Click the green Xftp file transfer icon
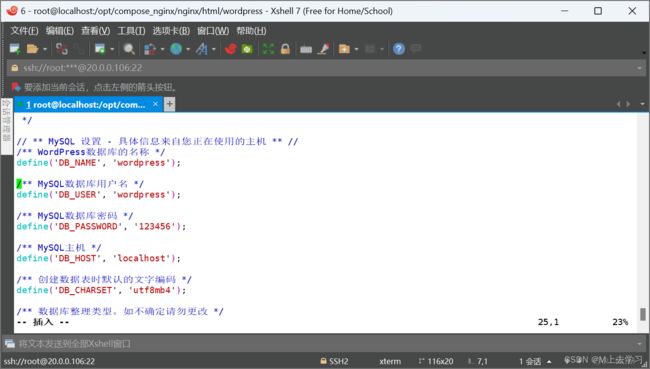This screenshot has width=650, height=369. pyautogui.click(x=247, y=49)
